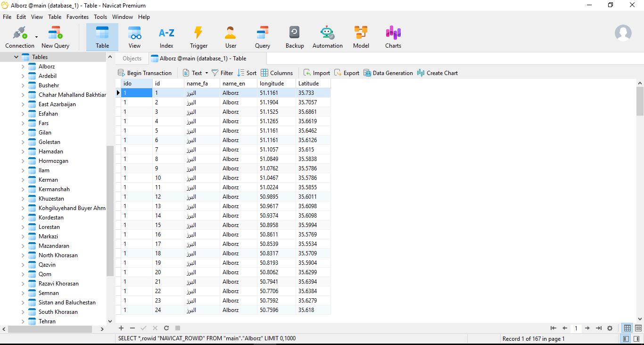Open the Columns chooser
The height and width of the screenshot is (345, 644).
277,73
